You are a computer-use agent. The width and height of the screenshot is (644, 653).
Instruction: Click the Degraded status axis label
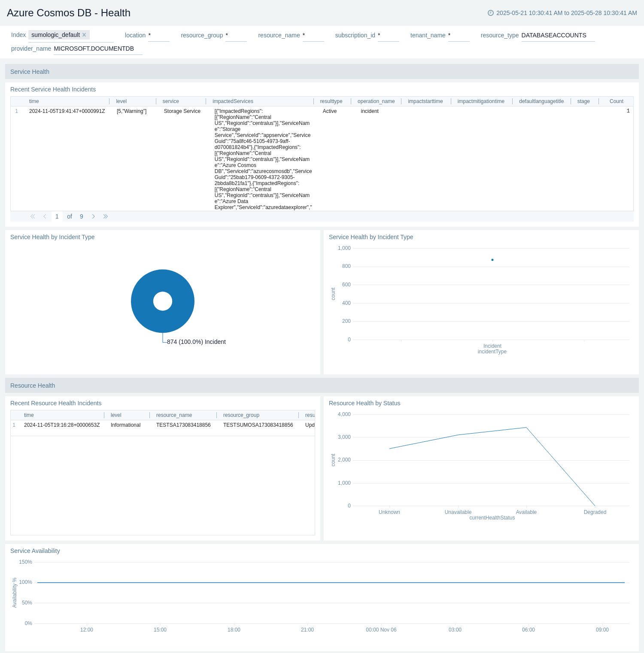pyautogui.click(x=595, y=512)
